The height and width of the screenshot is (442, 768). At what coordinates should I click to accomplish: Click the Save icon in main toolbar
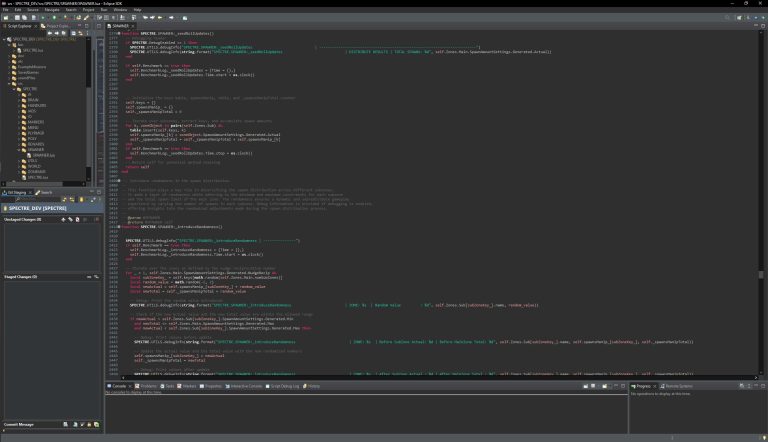coord(17,18)
